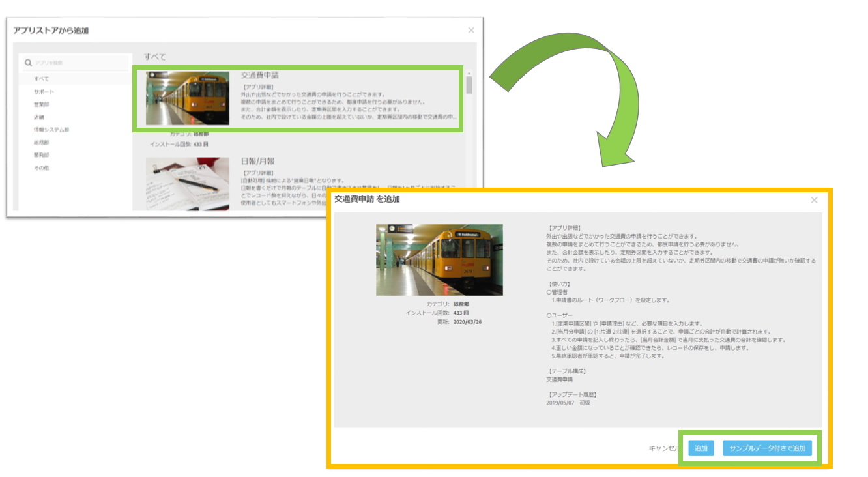
Task: Click the 交通費申請 app title in list
Action: click(260, 76)
